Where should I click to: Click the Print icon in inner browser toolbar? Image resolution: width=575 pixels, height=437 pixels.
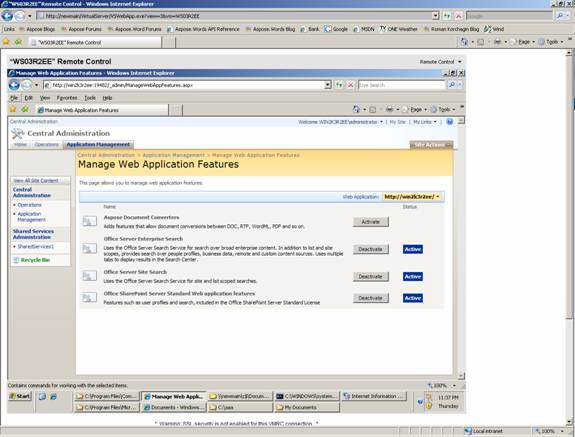(389, 109)
